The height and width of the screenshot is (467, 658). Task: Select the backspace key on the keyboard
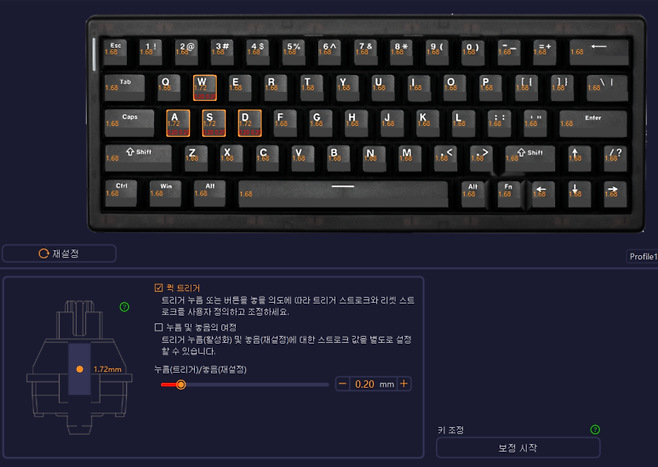pyautogui.click(x=598, y=52)
